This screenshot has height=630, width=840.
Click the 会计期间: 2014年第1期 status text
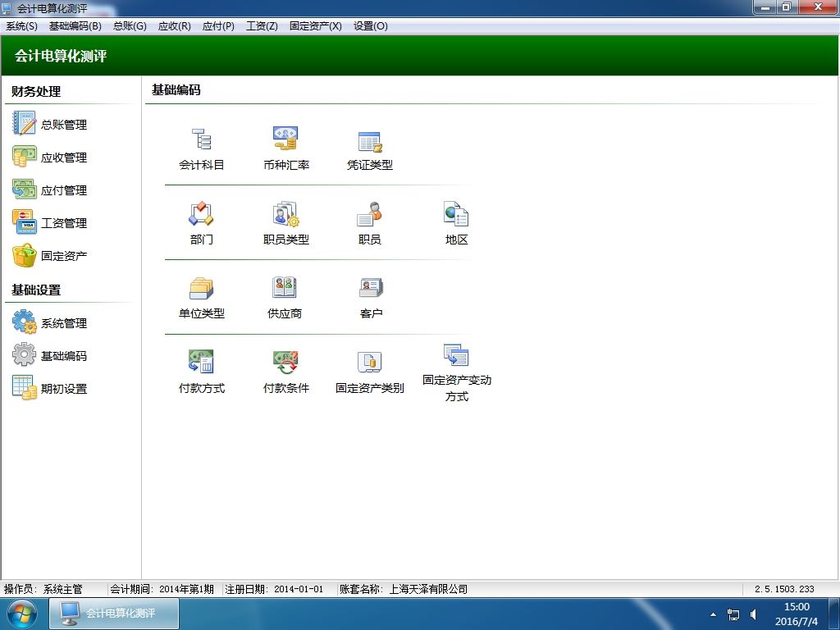tap(162, 589)
